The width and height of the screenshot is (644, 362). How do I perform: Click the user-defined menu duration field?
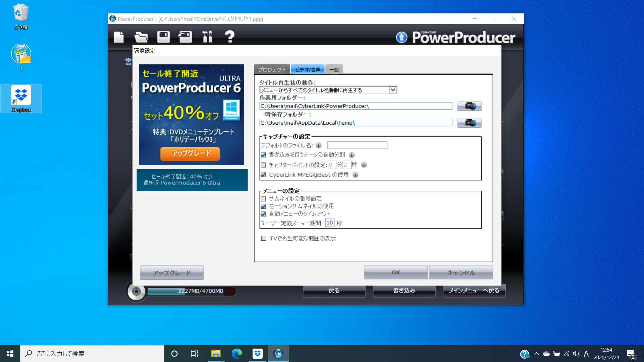pyautogui.click(x=330, y=223)
